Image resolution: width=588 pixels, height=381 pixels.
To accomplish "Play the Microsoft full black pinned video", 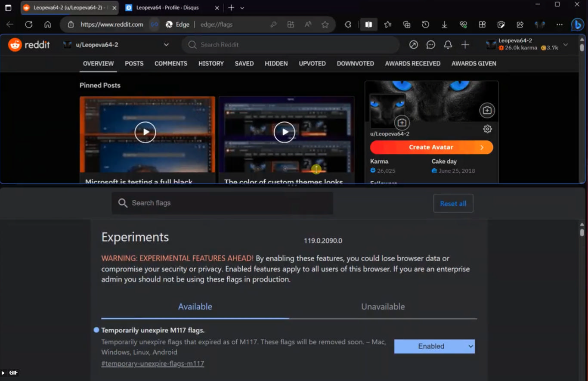I will click(x=145, y=132).
